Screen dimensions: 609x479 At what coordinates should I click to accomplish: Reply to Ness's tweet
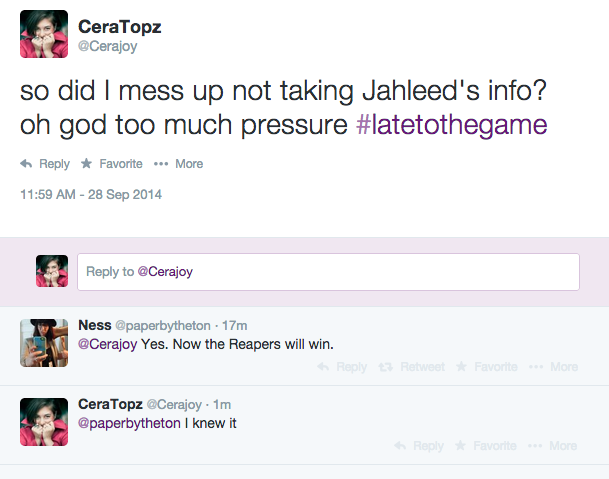tap(342, 367)
